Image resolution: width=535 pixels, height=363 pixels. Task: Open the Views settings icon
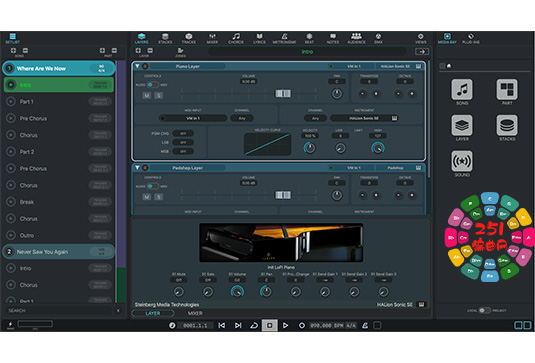tap(421, 38)
